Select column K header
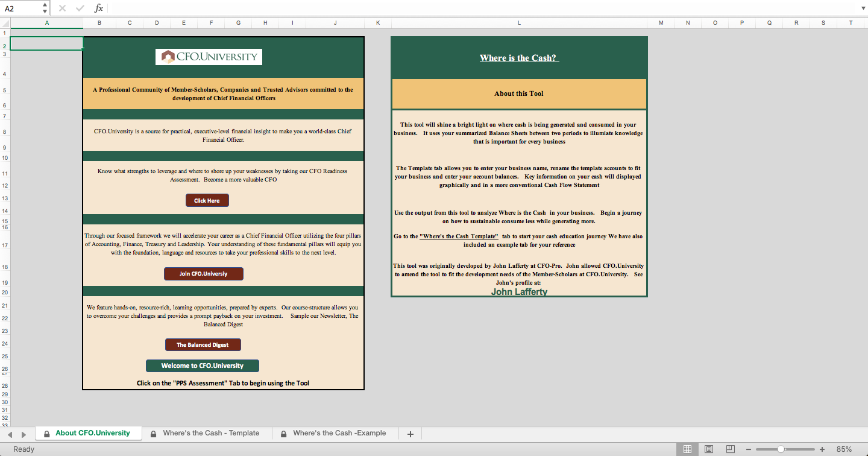 tap(378, 23)
